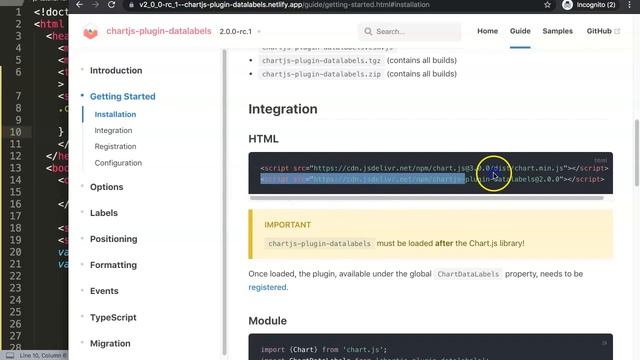Viewport: 640px width, 360px height.
Task: Click the sidebar vertical scrollbar
Action: [x=224, y=202]
